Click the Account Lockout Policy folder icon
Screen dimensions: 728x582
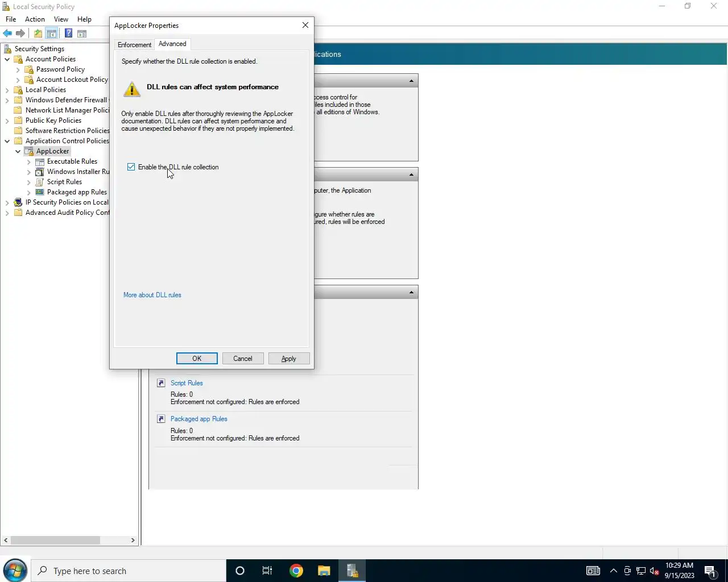(29, 80)
